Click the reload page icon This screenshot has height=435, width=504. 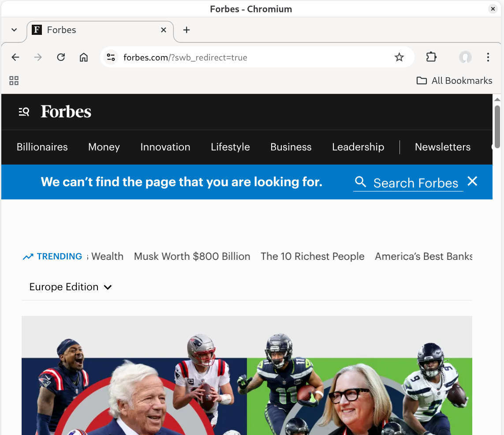[x=61, y=57]
